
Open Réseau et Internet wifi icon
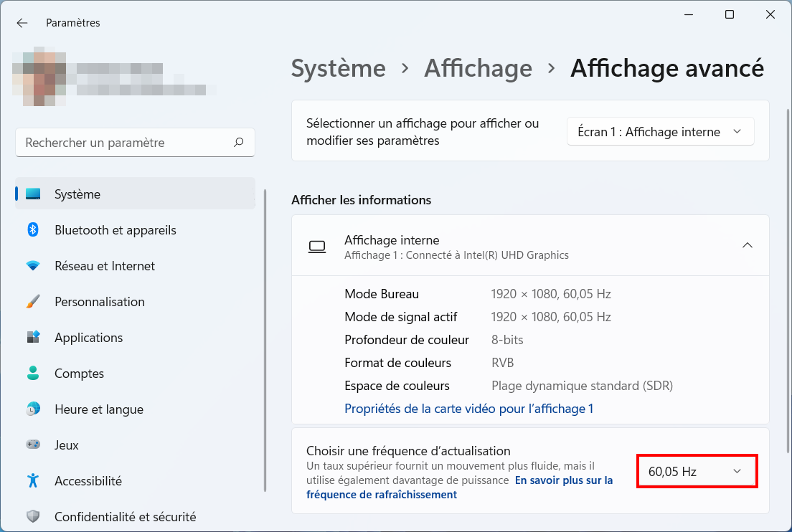[x=33, y=265]
